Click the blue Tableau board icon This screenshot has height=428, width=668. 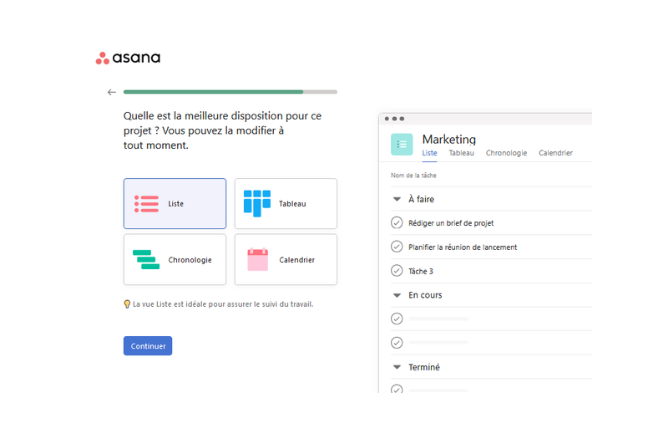(257, 203)
